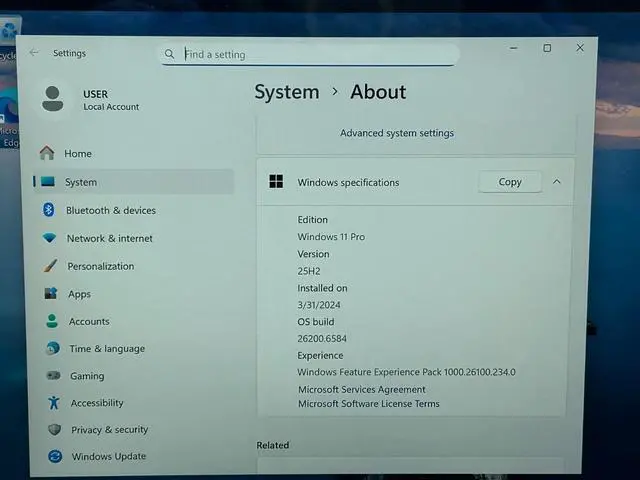Maximize the Settings window
640x480 pixels.
click(x=547, y=48)
